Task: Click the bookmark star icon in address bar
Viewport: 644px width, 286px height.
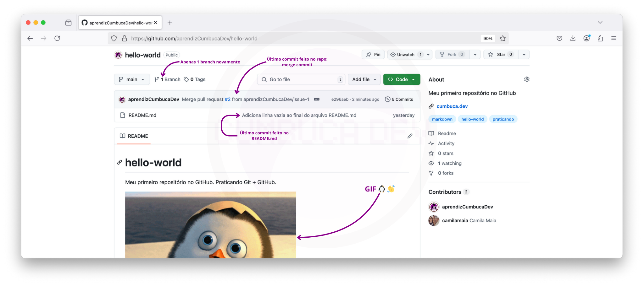Action: 502,38
